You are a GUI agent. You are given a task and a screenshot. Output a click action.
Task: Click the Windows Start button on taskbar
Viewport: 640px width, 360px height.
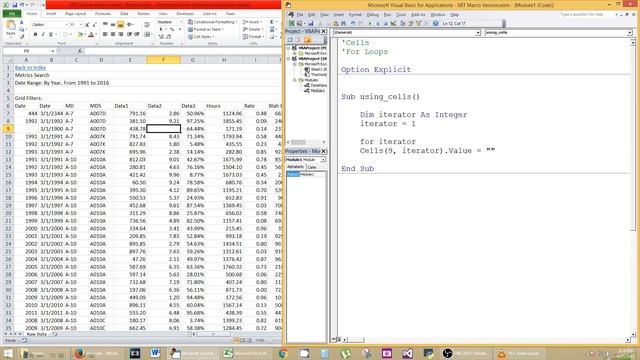(7, 353)
